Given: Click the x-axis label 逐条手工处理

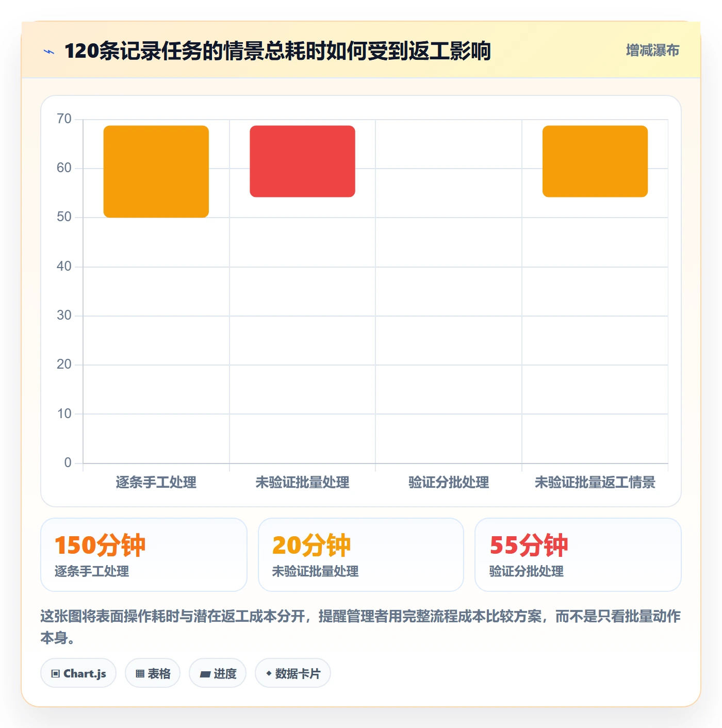Looking at the screenshot, I should (x=156, y=483).
